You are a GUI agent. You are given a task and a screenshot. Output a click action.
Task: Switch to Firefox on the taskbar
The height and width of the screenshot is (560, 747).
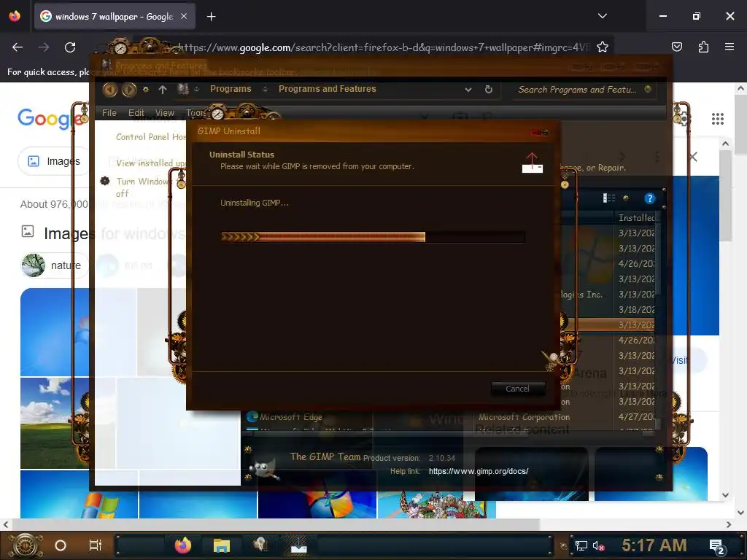(182, 545)
